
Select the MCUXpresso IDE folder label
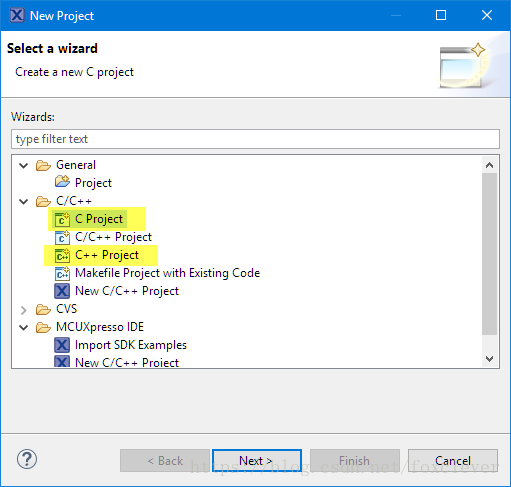point(100,327)
